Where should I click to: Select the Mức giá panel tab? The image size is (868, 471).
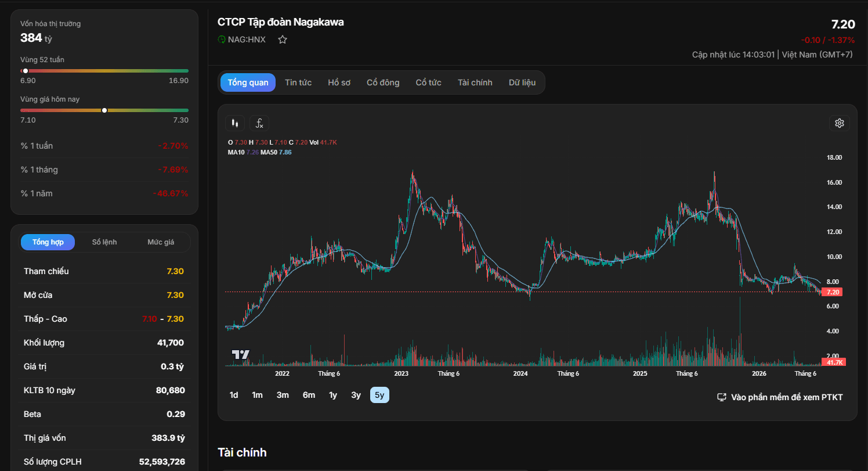161,242
